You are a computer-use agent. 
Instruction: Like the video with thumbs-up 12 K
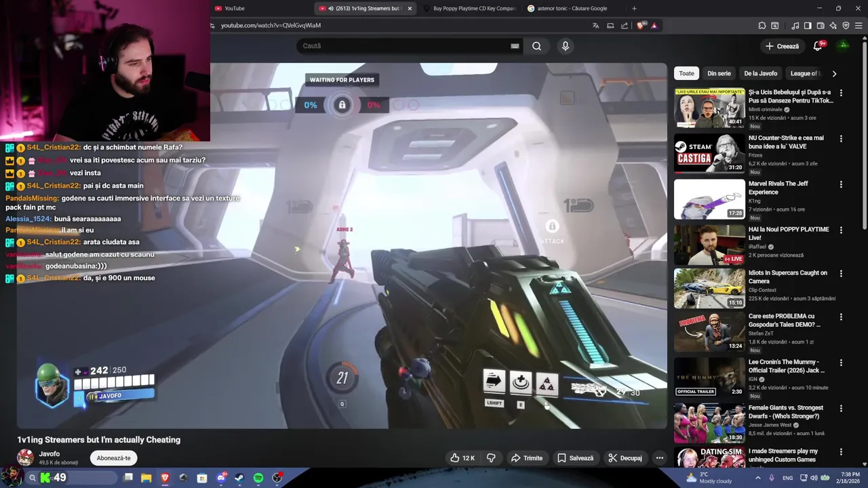(462, 458)
